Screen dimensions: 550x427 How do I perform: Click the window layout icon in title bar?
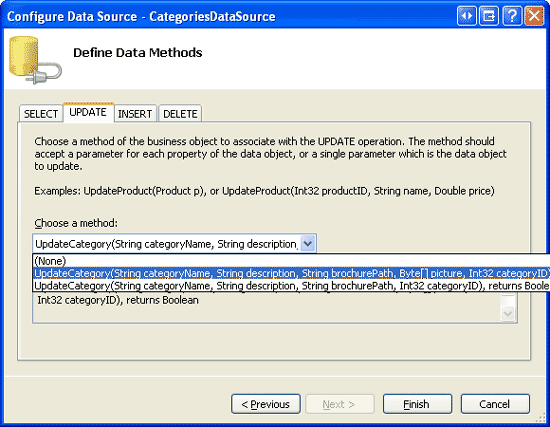pyautogui.click(x=489, y=16)
